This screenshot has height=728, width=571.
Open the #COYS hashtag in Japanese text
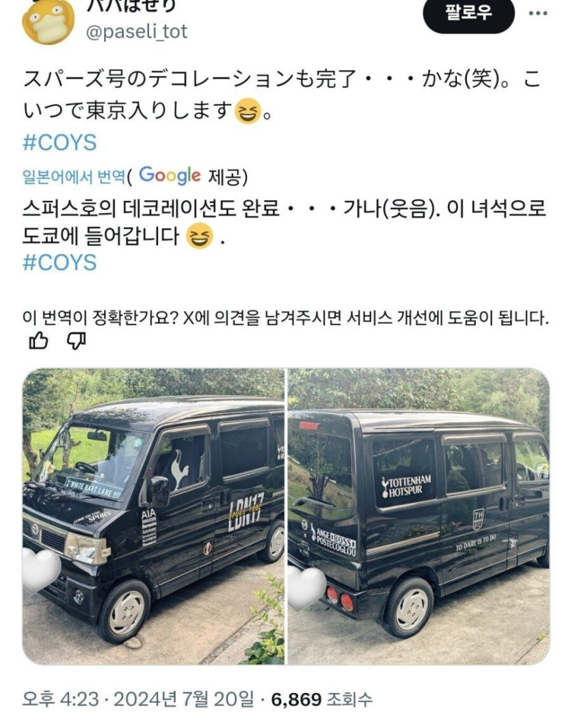pos(59,143)
